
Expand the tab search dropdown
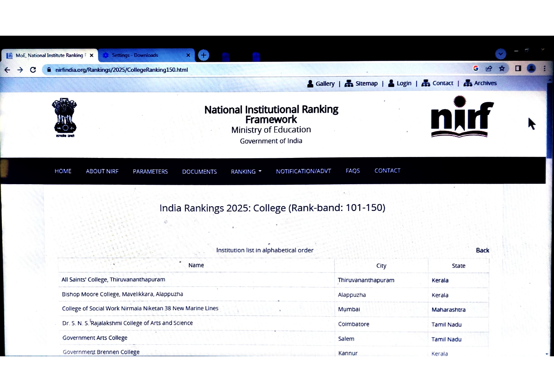point(501,54)
